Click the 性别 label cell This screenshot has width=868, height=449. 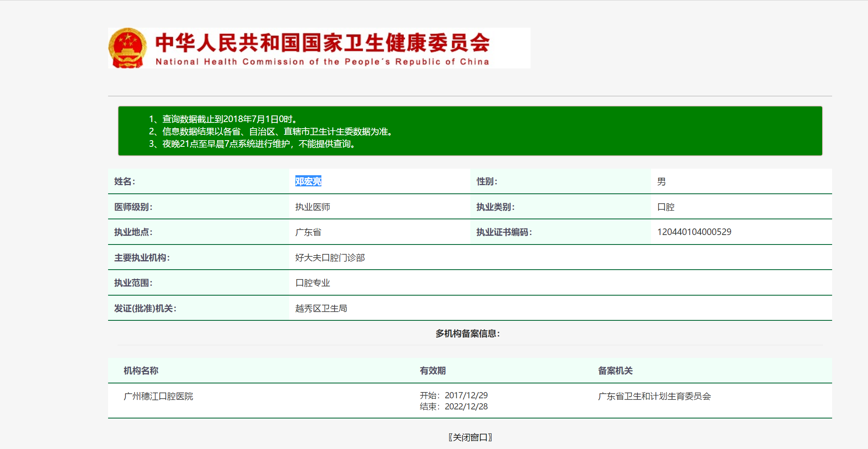pyautogui.click(x=561, y=181)
